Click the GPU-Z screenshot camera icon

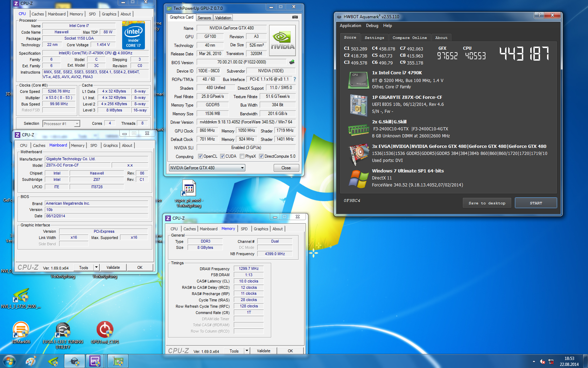tap(295, 17)
